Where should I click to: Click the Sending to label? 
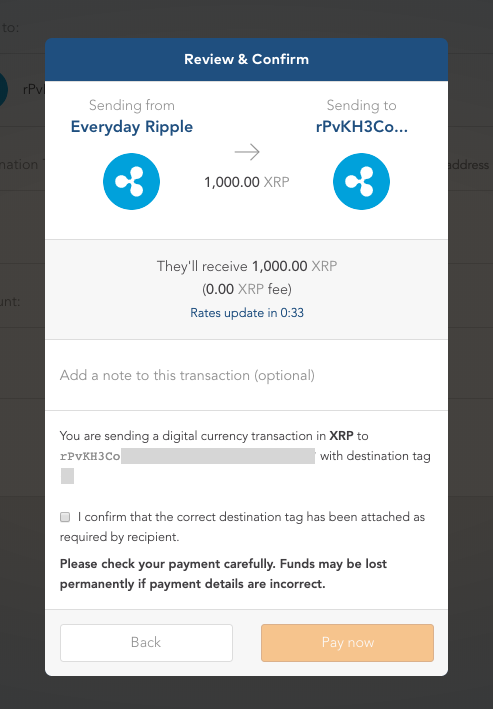click(361, 105)
